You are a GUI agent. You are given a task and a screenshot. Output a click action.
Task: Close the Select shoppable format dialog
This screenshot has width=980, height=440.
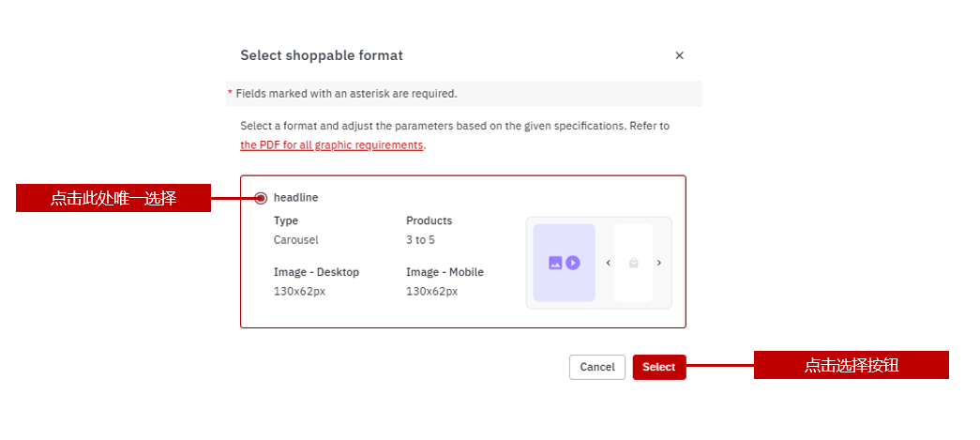point(680,56)
